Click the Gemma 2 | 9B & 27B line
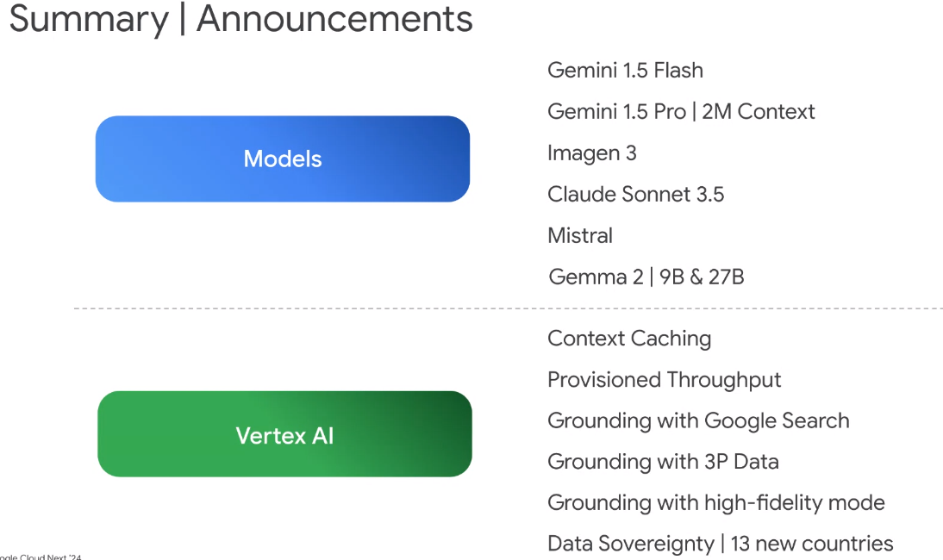Screen dimensions: 943x560 pyautogui.click(x=646, y=277)
